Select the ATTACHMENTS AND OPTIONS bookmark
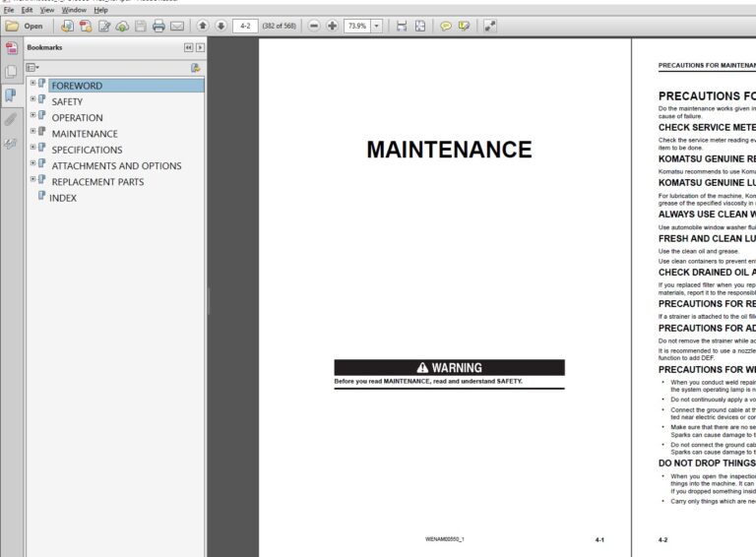Image resolution: width=756 pixels, height=557 pixels. (x=117, y=165)
